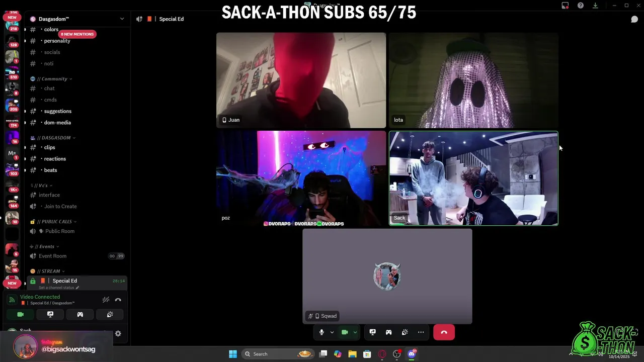Open File Explorer from taskbar
The image size is (644, 362).
pos(352,354)
